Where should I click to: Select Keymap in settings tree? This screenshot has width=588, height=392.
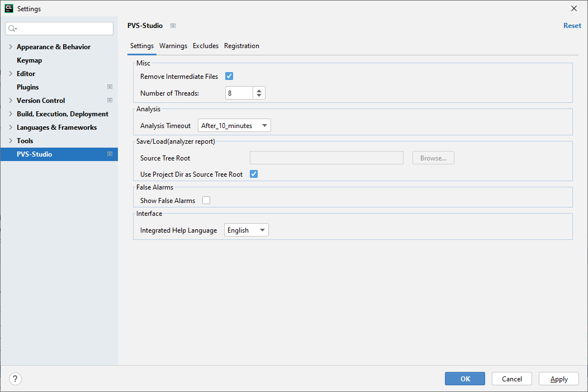pos(29,60)
